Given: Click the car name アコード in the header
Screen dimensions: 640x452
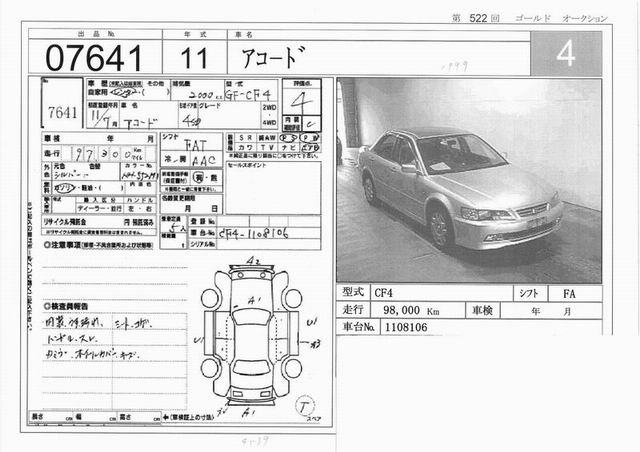Looking at the screenshot, I should point(273,58).
